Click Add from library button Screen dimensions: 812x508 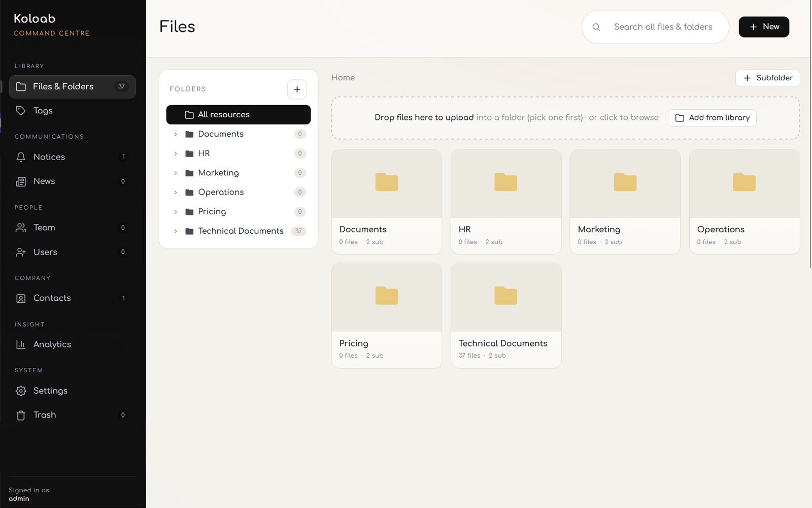[x=712, y=118]
